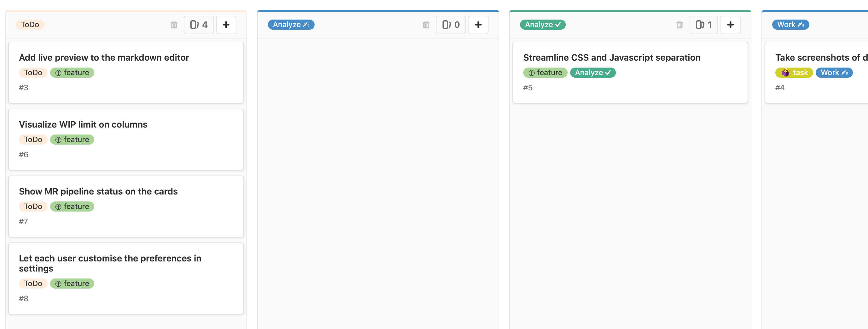
Task: Click the card count badge showing 1
Action: pyautogui.click(x=703, y=24)
